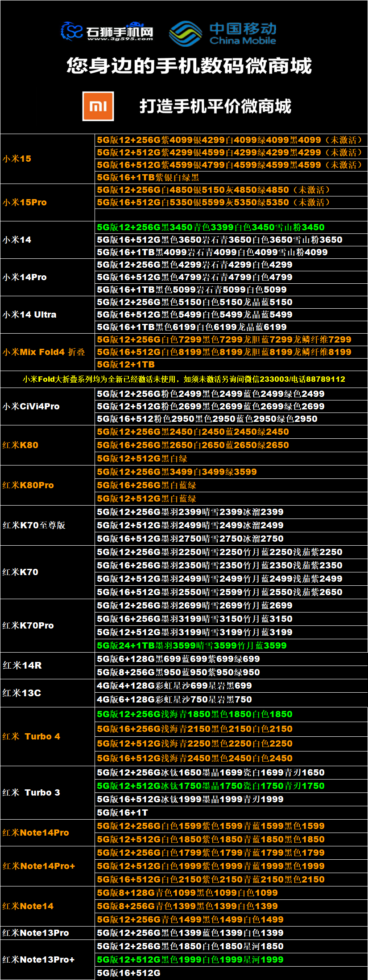Select the "红米K70Pro" model cell
The width and height of the screenshot is (368, 980).
[x=48, y=625]
